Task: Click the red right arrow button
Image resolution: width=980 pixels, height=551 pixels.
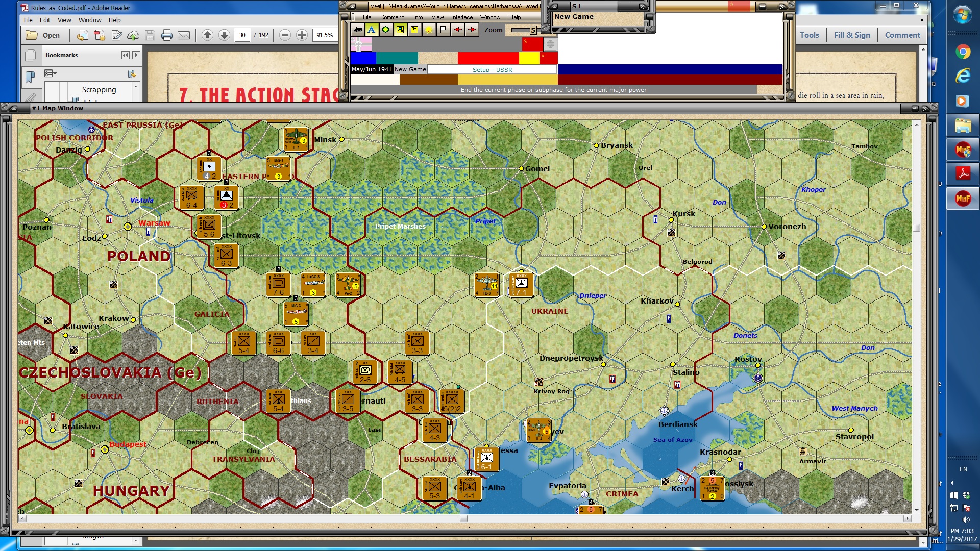Action: click(x=472, y=30)
